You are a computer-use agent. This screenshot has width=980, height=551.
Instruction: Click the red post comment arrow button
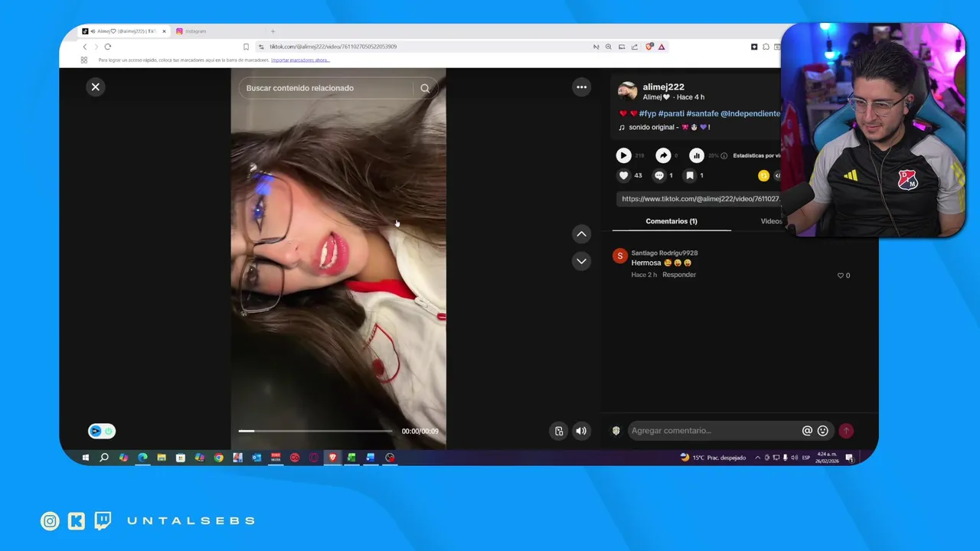tap(846, 431)
